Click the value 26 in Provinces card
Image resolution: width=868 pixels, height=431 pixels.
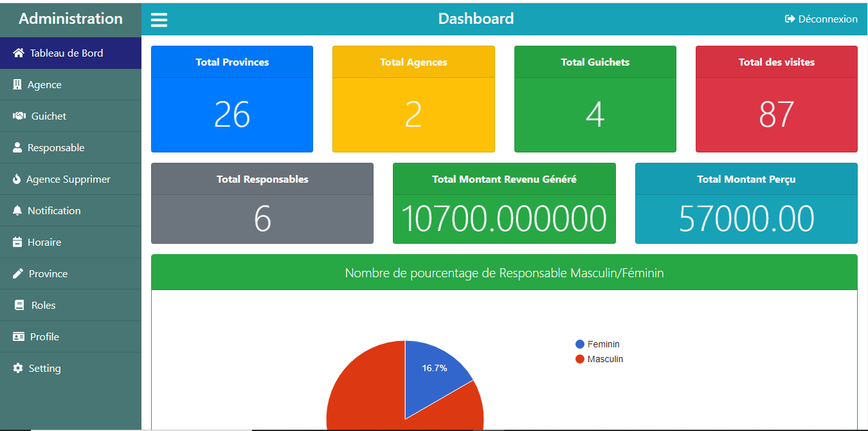[x=232, y=115]
